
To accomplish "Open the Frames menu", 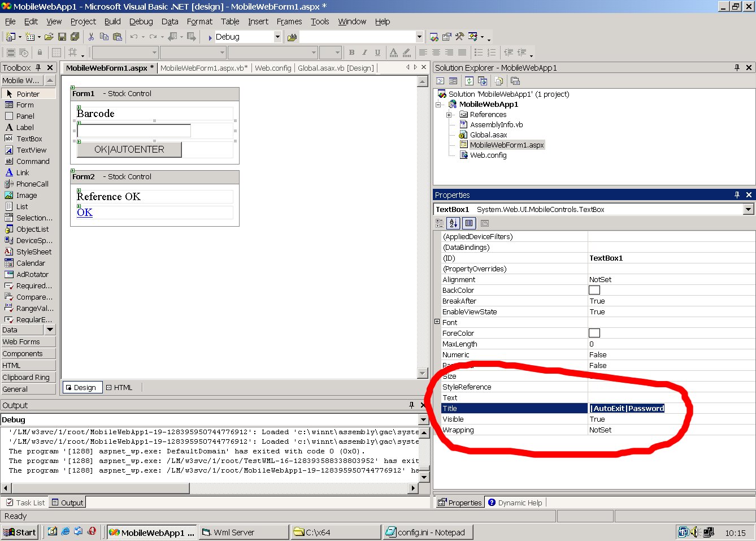I will click(289, 21).
